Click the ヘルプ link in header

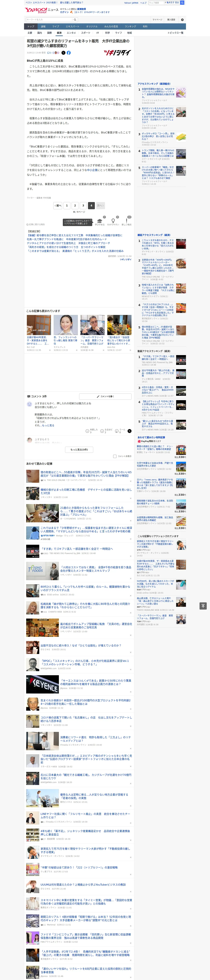pos(143,3)
